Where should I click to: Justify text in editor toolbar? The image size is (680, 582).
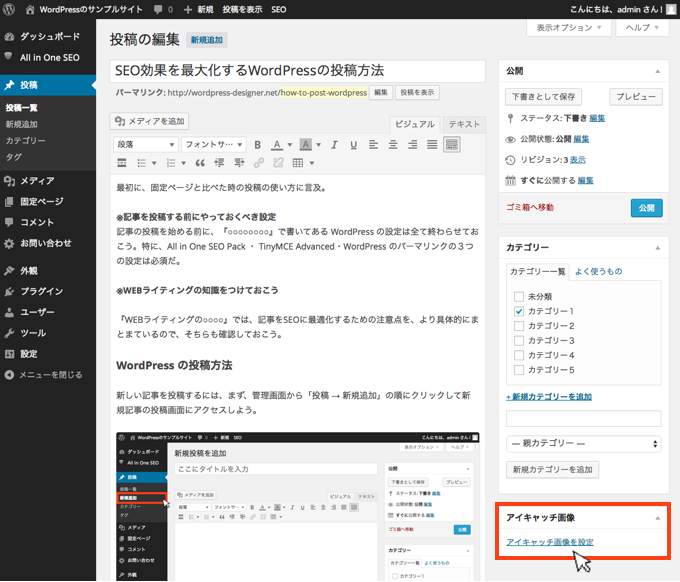(432, 144)
